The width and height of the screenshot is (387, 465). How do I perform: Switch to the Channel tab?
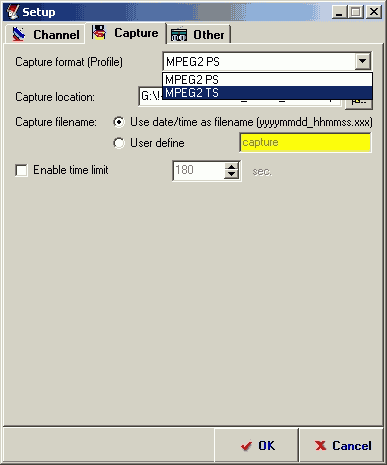tap(45, 34)
